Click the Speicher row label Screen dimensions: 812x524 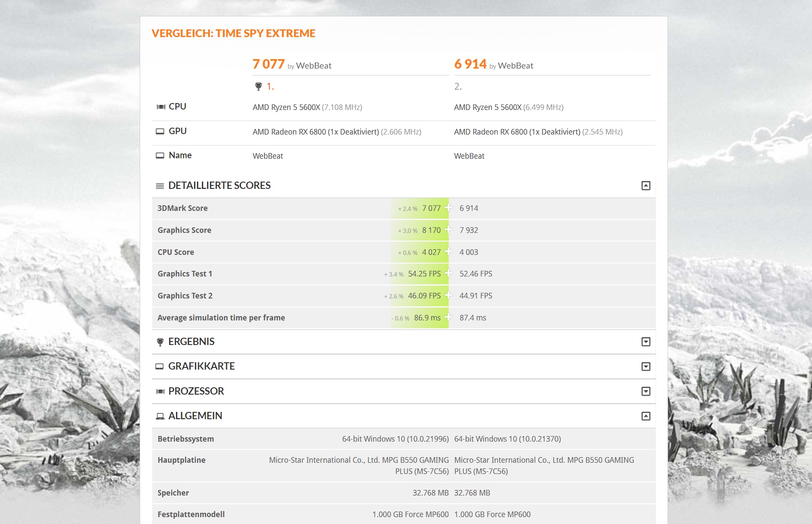click(173, 493)
